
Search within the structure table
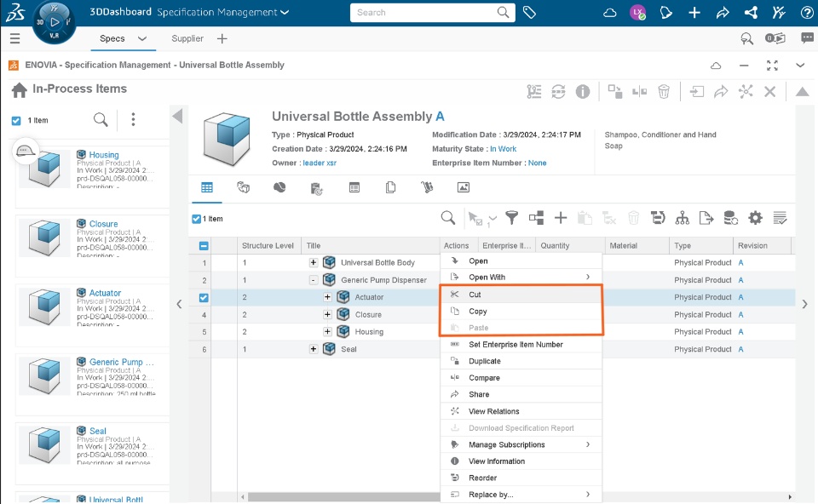tap(447, 218)
